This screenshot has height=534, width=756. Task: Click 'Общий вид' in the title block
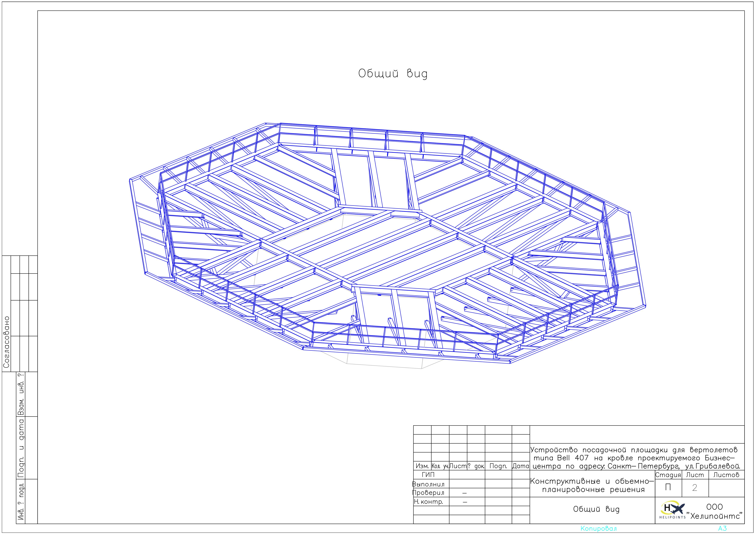click(x=596, y=509)
